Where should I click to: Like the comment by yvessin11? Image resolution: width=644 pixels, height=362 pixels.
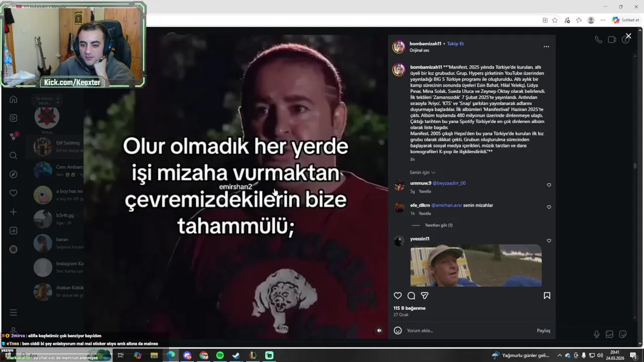pos(549,241)
